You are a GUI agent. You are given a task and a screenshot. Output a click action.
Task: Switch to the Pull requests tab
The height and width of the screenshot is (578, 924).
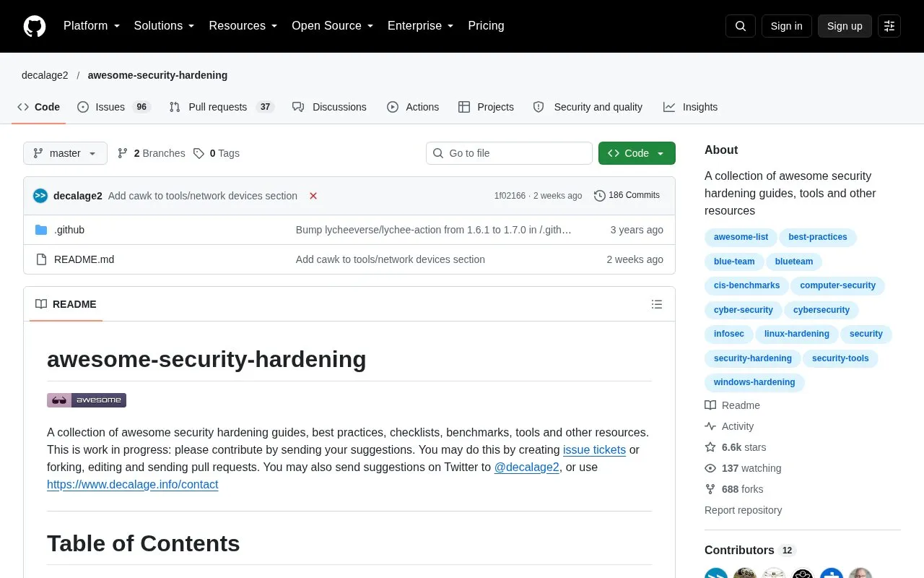(222, 107)
